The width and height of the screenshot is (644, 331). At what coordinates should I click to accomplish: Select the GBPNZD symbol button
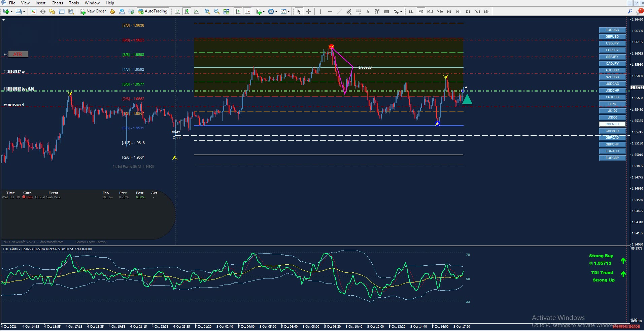tap(612, 124)
